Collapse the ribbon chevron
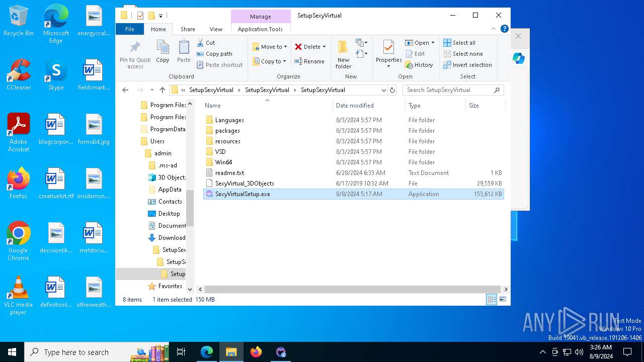Screen dimensions: 644x362 point(495,29)
